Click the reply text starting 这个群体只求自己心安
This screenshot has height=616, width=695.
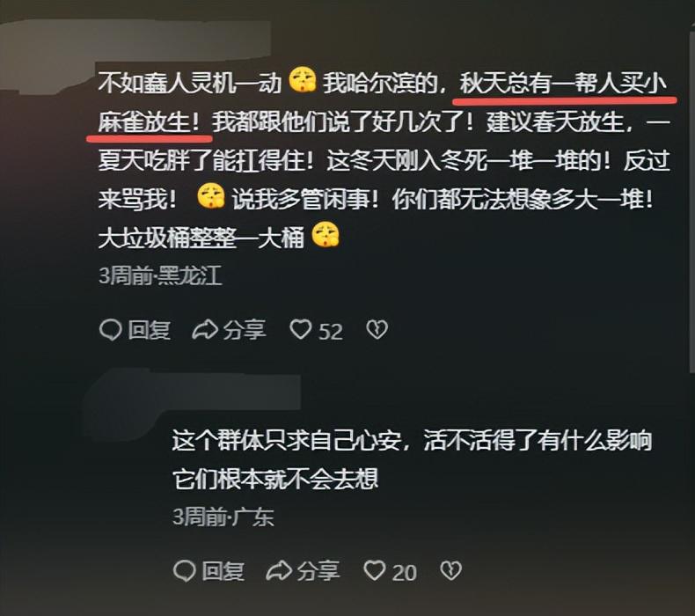pyautogui.click(x=413, y=459)
